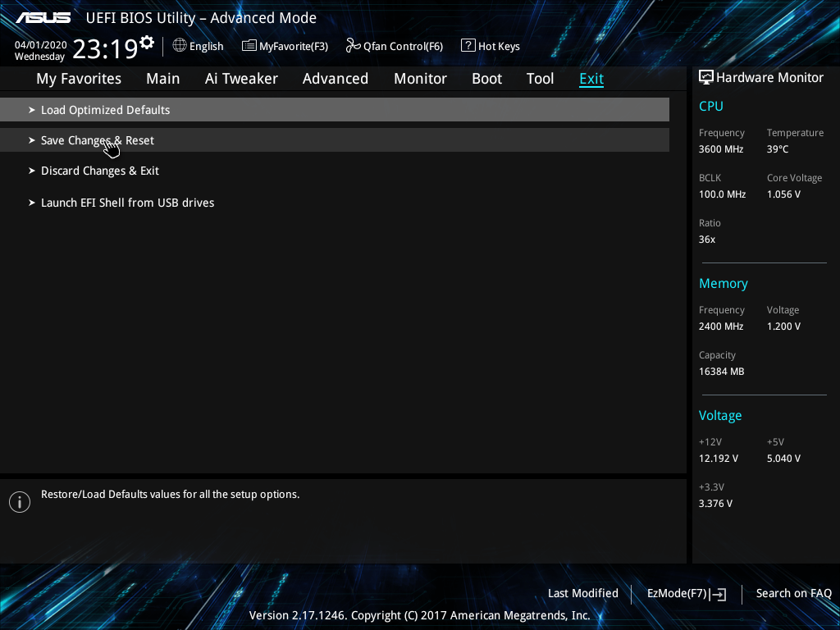The image size is (840, 630).
Task: Select the Exit tab
Action: [x=591, y=79]
